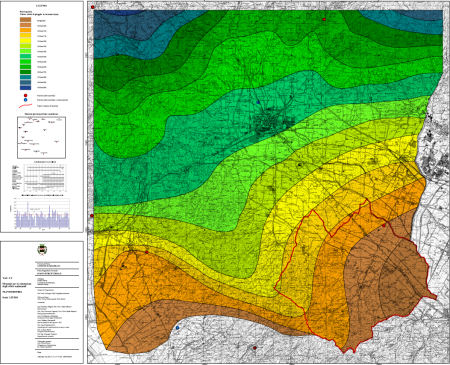
Task: Click the red boundary line legend symbol
Action: click(25, 106)
